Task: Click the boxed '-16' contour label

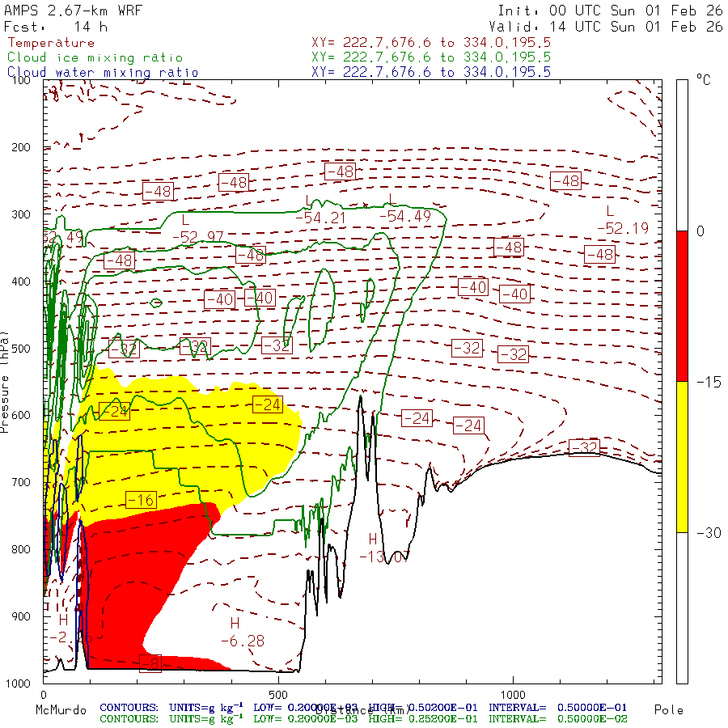Action: tap(141, 500)
